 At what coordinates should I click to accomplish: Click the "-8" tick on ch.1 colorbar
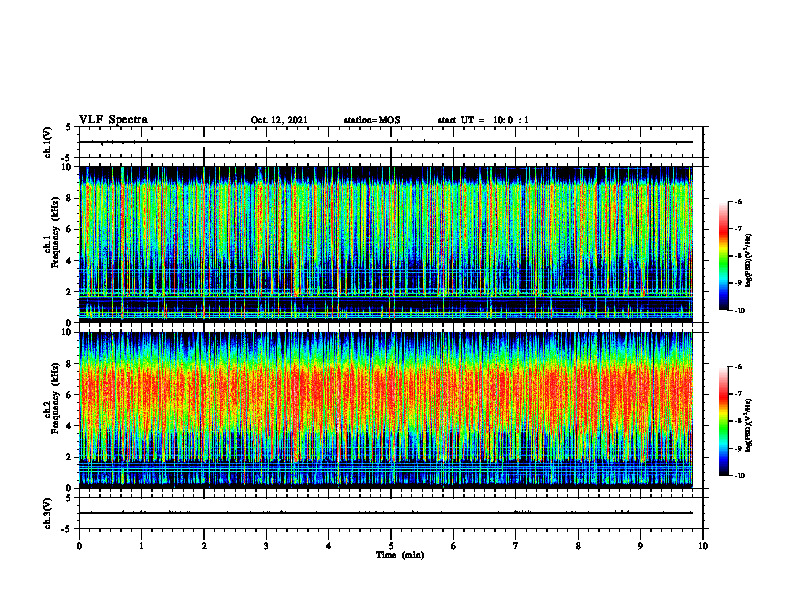click(738, 256)
